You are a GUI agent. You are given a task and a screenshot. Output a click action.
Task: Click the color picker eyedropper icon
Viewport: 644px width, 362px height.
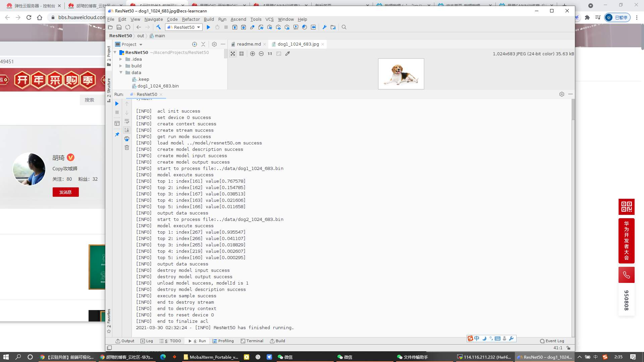click(287, 54)
